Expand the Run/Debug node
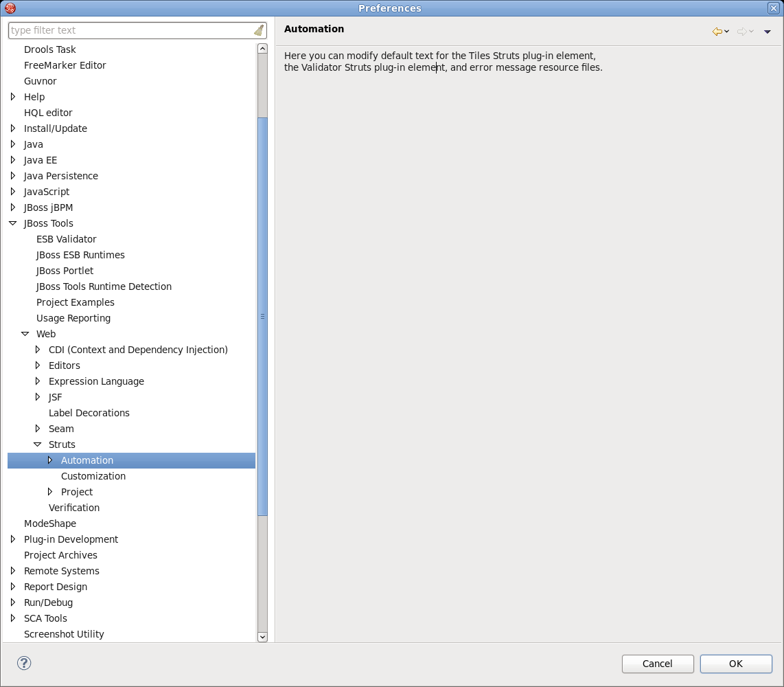 pyautogui.click(x=13, y=602)
